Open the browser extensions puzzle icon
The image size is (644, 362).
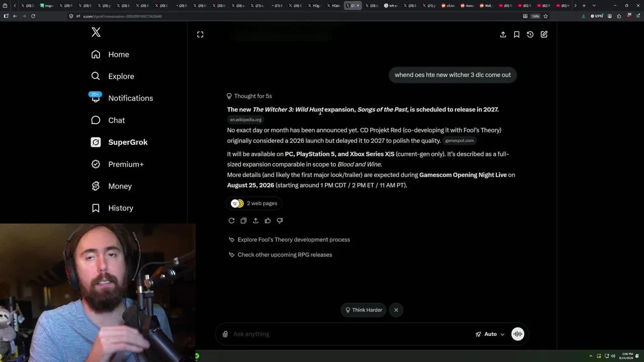point(619,16)
